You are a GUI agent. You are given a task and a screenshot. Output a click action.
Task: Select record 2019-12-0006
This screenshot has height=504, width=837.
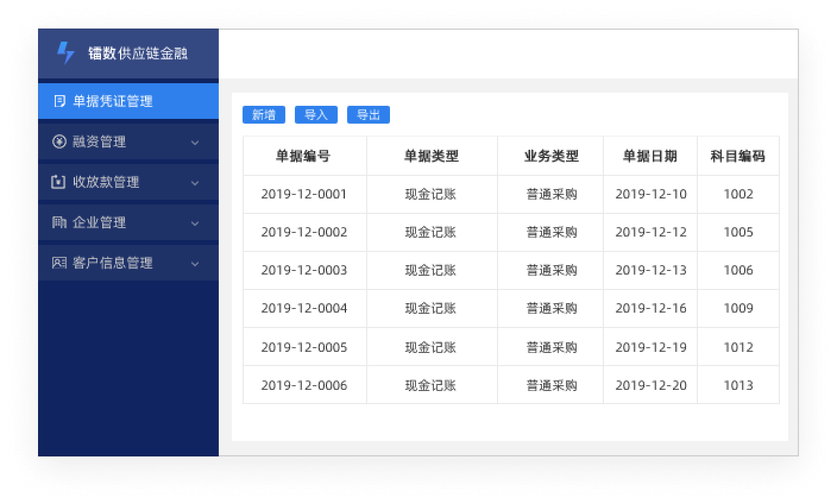pyautogui.click(x=304, y=385)
